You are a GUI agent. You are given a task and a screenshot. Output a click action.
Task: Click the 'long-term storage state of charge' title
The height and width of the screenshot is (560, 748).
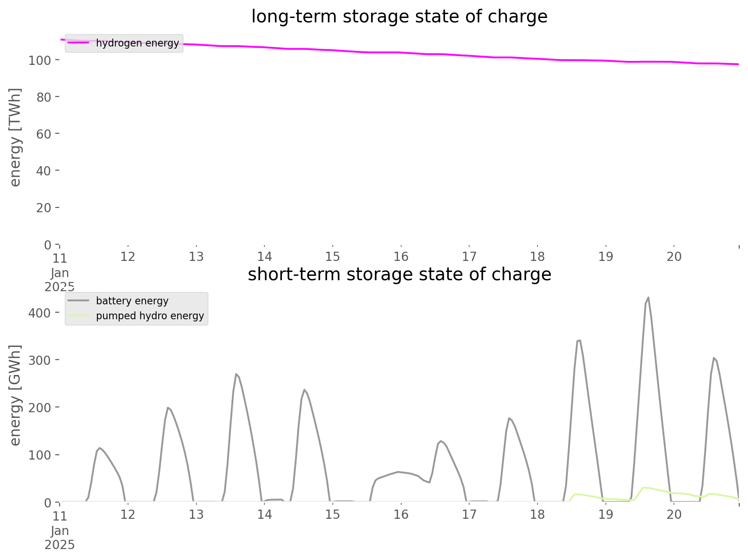pos(399,17)
